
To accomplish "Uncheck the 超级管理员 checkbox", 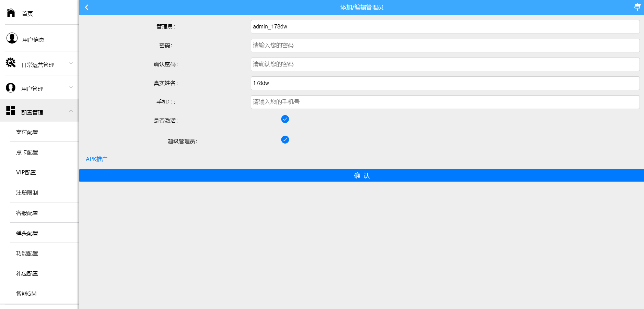I will [285, 140].
